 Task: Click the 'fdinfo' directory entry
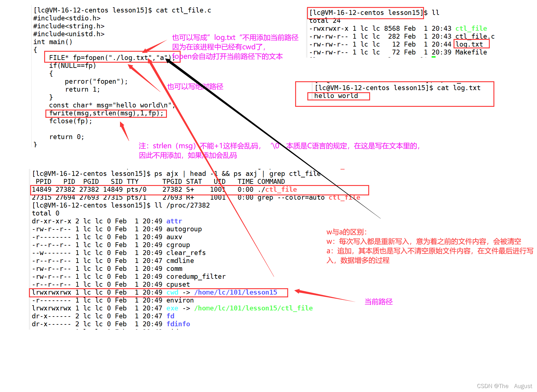pyautogui.click(x=178, y=324)
